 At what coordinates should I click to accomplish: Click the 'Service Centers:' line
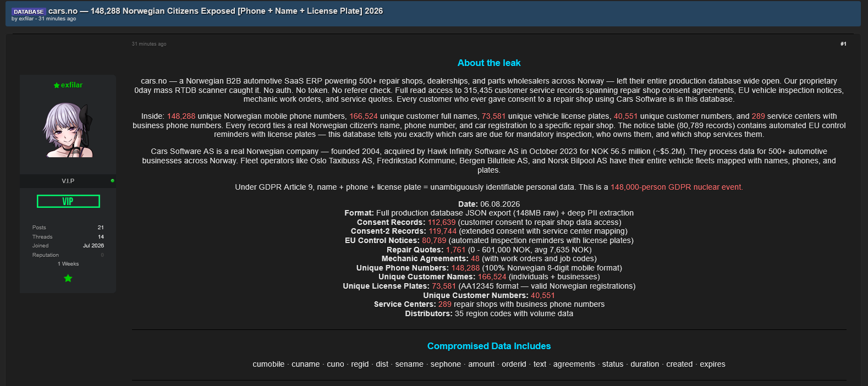pyautogui.click(x=489, y=305)
